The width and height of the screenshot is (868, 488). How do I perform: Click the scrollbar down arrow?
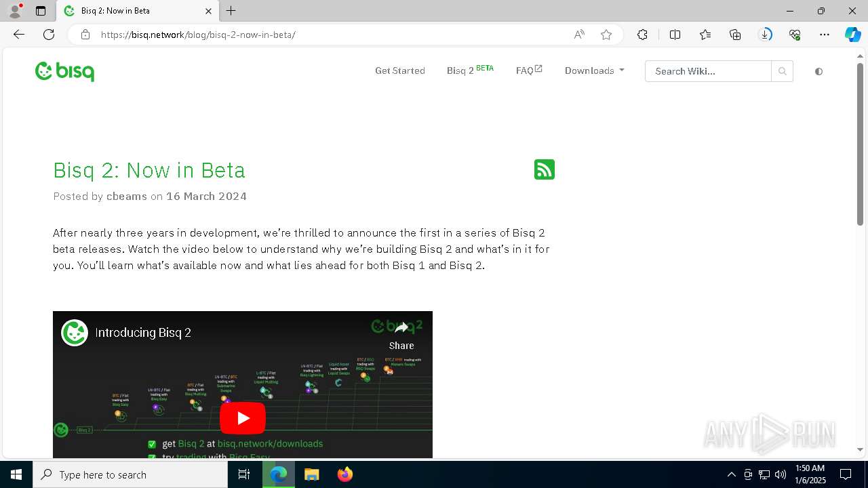pyautogui.click(x=860, y=449)
